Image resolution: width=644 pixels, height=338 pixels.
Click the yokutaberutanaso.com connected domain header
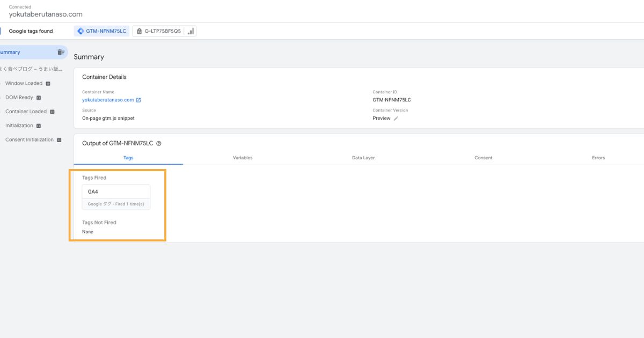pyautogui.click(x=46, y=14)
